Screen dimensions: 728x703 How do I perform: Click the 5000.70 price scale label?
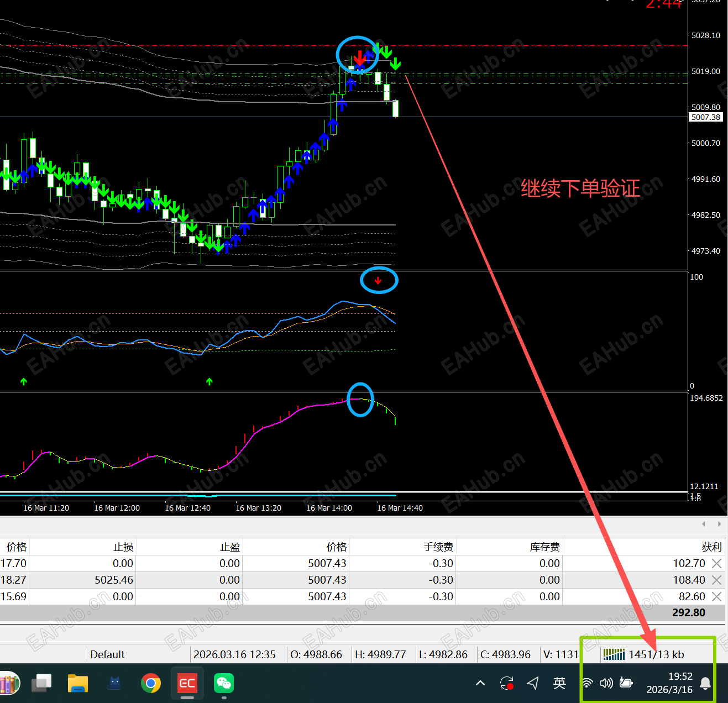706,143
